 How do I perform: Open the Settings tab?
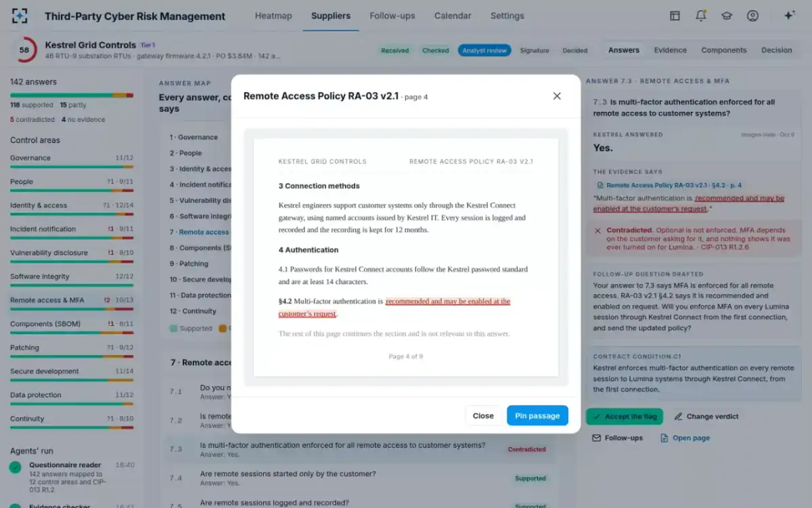click(507, 16)
